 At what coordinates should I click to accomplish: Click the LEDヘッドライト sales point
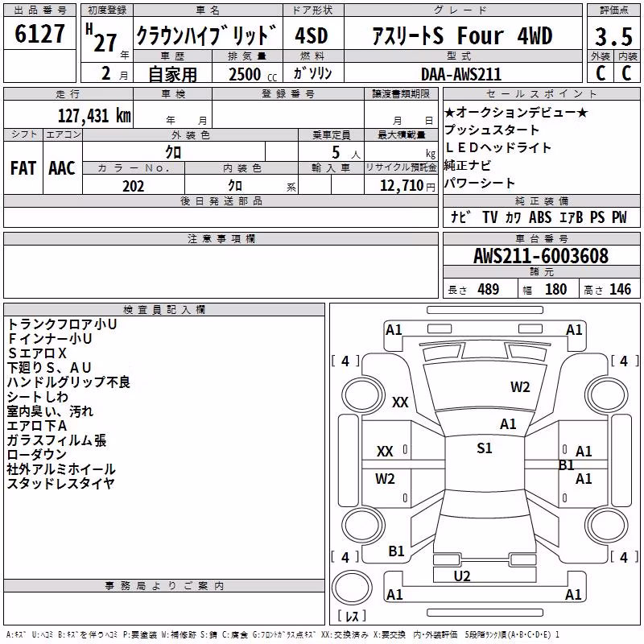(x=497, y=147)
